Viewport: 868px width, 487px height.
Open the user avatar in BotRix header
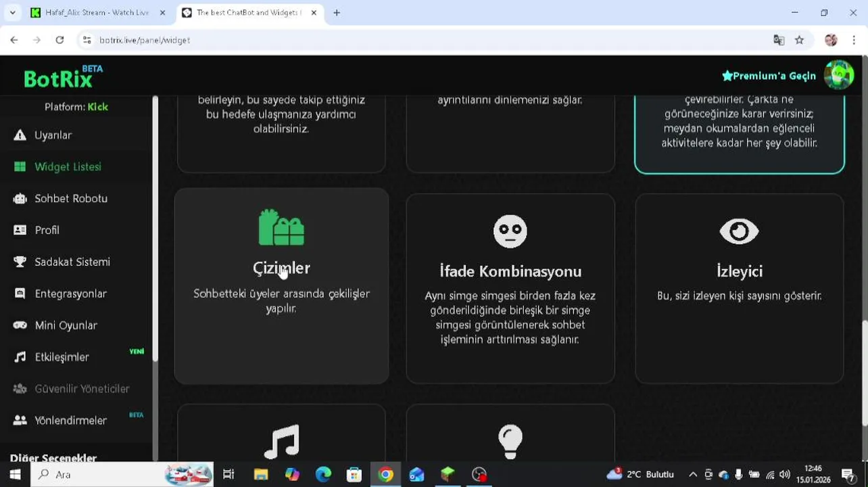click(839, 75)
